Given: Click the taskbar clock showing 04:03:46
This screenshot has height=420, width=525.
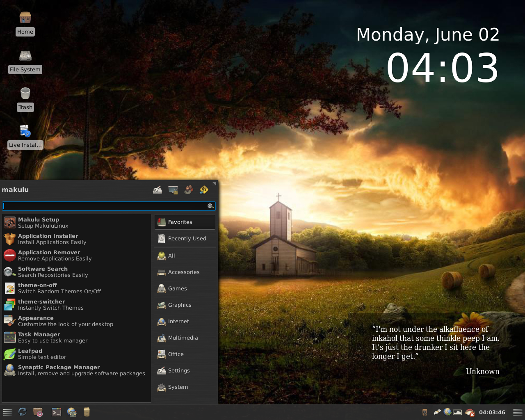Looking at the screenshot, I should [492, 412].
